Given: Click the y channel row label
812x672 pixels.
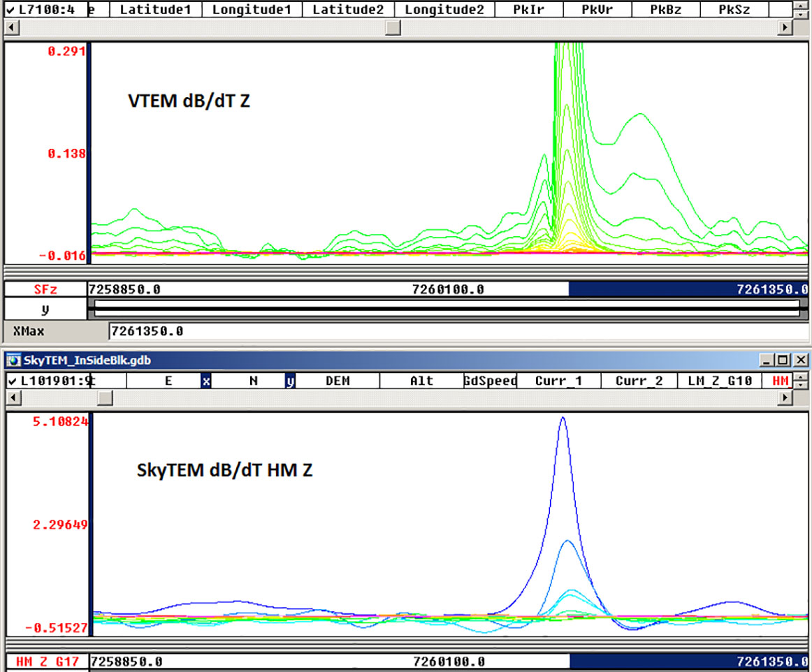Looking at the screenshot, I should tap(45, 309).
